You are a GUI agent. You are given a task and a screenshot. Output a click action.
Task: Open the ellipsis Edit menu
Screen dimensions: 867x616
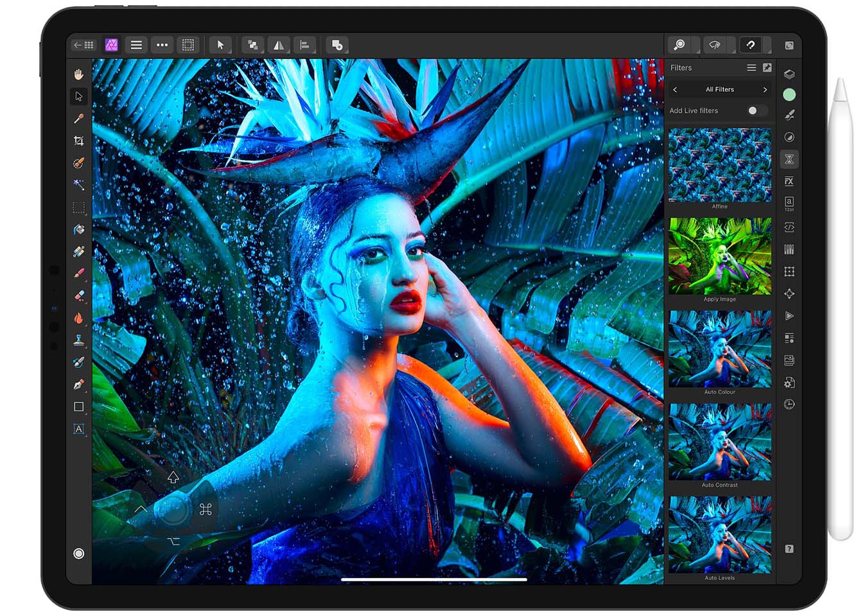[x=162, y=45]
